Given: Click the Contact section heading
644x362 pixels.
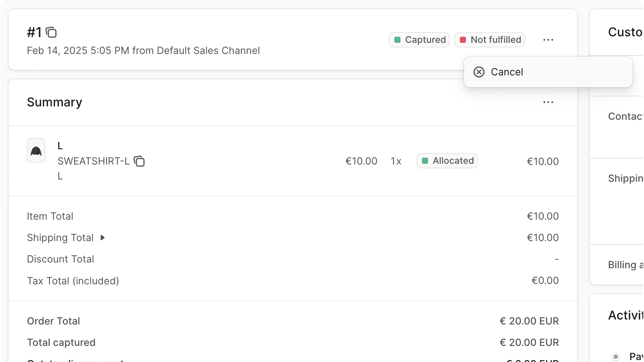Looking at the screenshot, I should (625, 116).
